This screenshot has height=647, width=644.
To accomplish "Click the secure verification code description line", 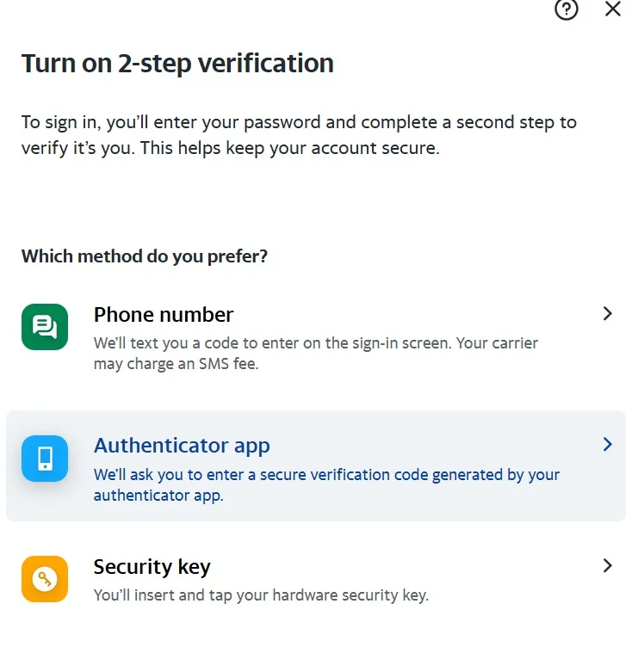I will tap(326, 475).
